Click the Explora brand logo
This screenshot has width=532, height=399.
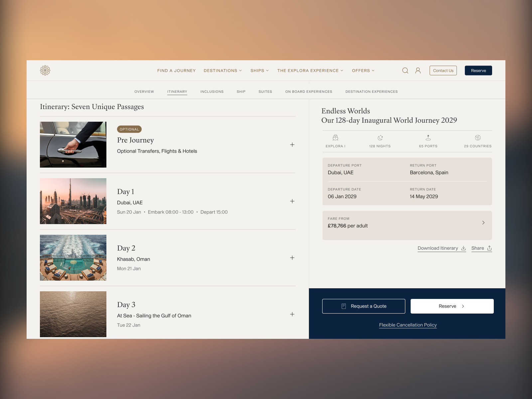[45, 70]
